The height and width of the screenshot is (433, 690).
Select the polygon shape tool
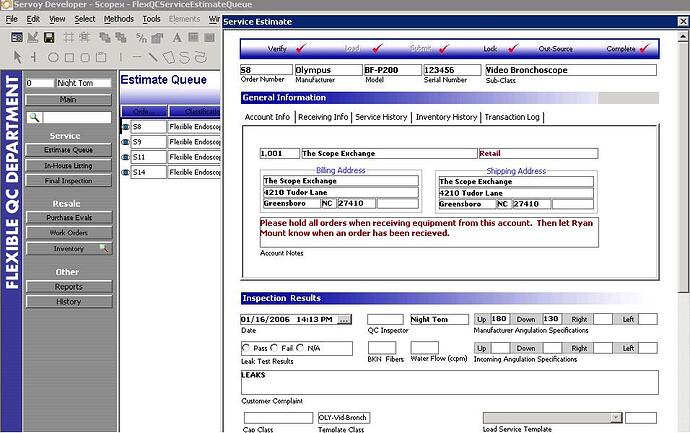click(x=169, y=57)
